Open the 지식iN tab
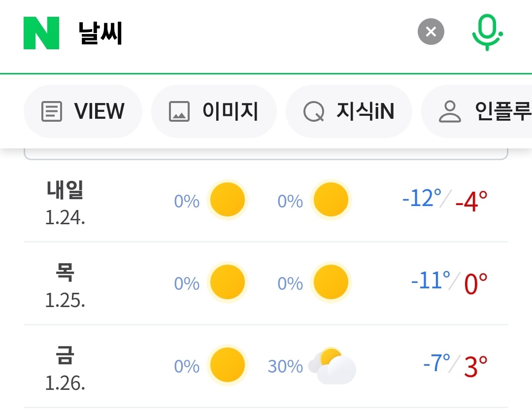The image size is (532, 417). (x=349, y=111)
